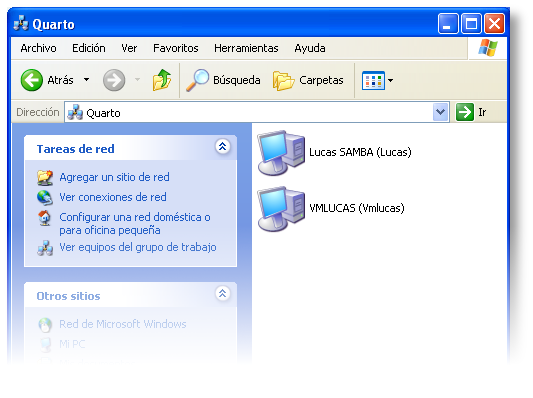533x398 pixels.
Task: Open the Herramientas menu
Action: click(x=246, y=48)
